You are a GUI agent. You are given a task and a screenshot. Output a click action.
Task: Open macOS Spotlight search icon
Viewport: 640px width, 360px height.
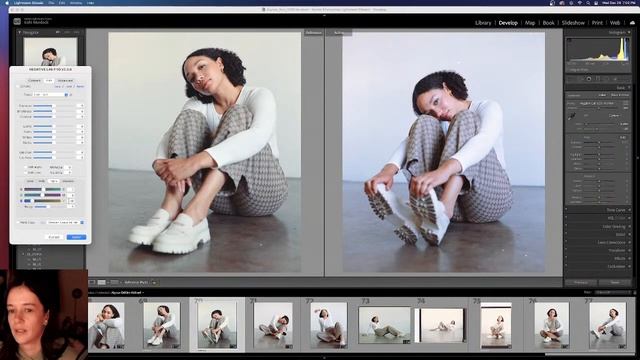588,2
